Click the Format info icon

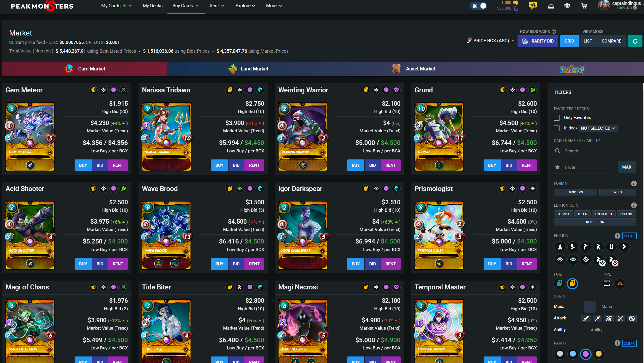[x=634, y=183]
